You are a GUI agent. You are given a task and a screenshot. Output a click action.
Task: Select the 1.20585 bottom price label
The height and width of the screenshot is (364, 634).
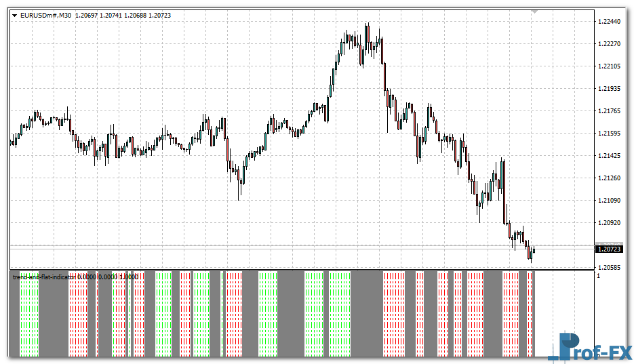tap(610, 268)
